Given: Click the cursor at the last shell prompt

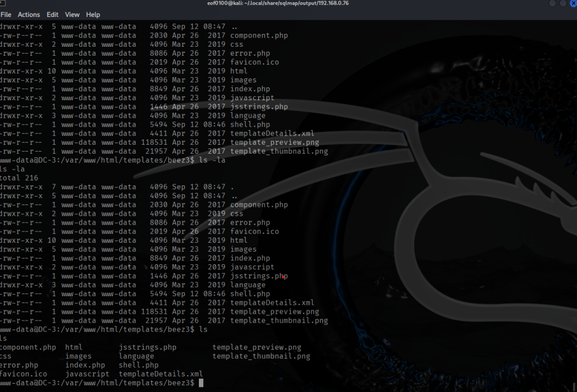Looking at the screenshot, I should pos(201,383).
